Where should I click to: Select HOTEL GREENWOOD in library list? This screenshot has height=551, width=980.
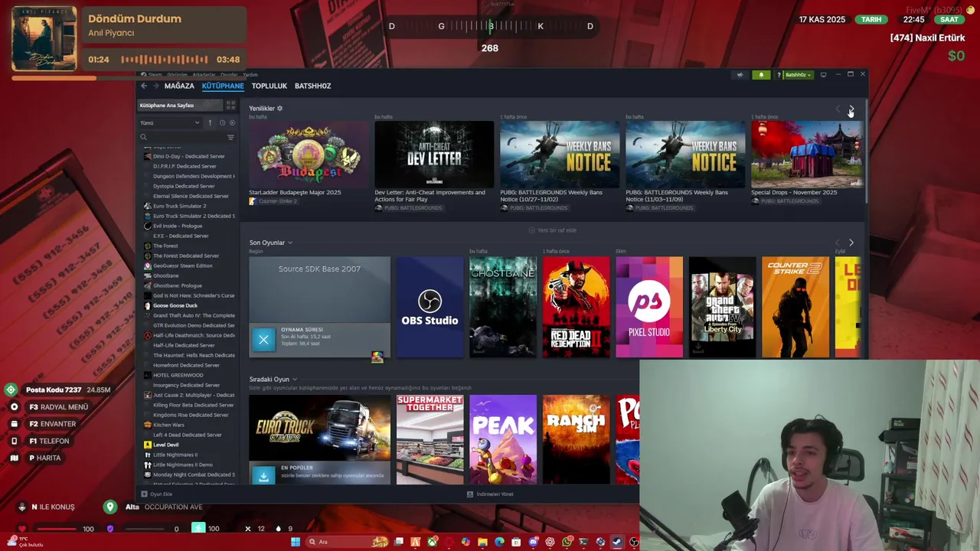(x=178, y=375)
